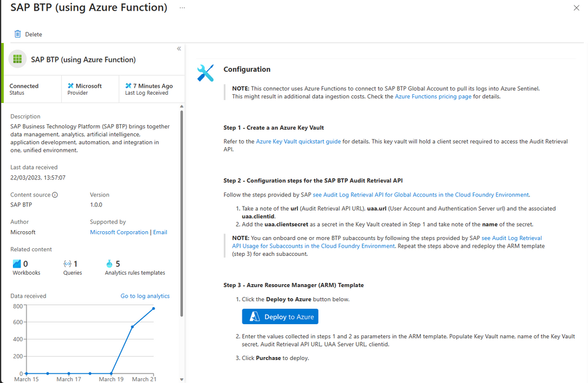Click the Delete label in the toolbar

coord(34,34)
